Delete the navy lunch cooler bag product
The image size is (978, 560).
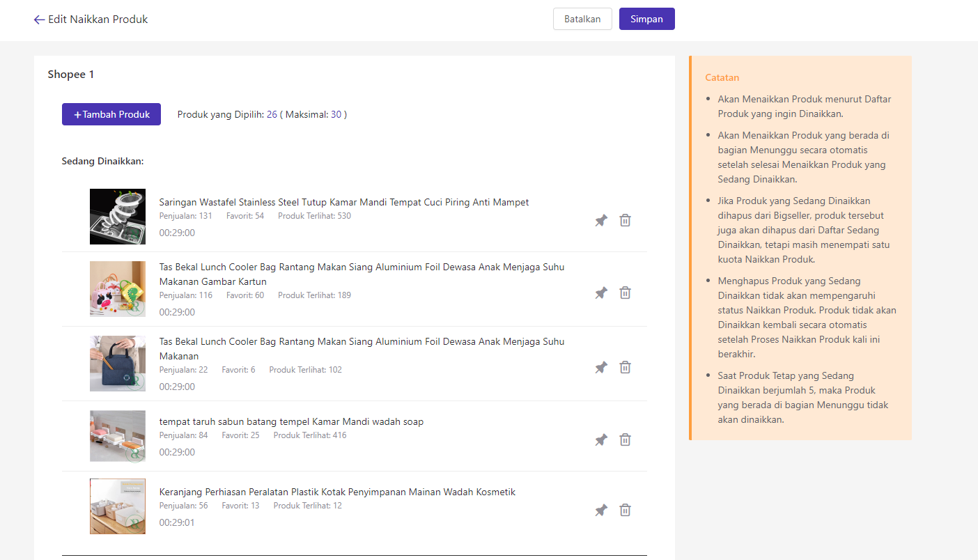626,368
